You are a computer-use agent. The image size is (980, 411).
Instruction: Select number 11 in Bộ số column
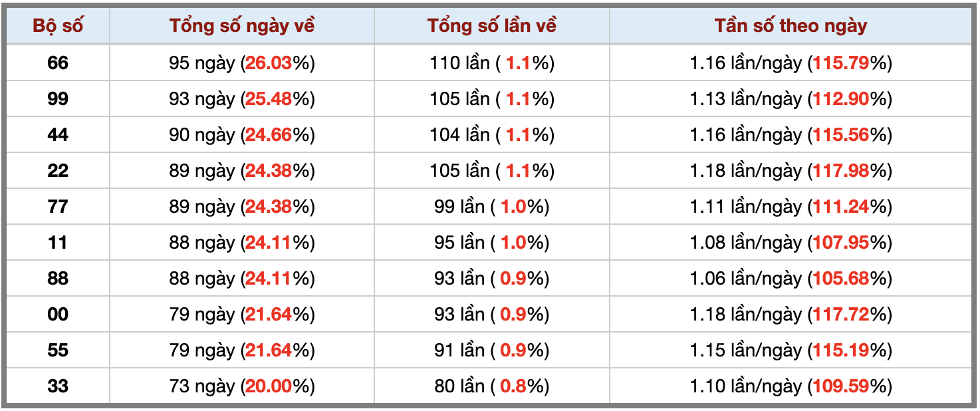pyautogui.click(x=58, y=242)
